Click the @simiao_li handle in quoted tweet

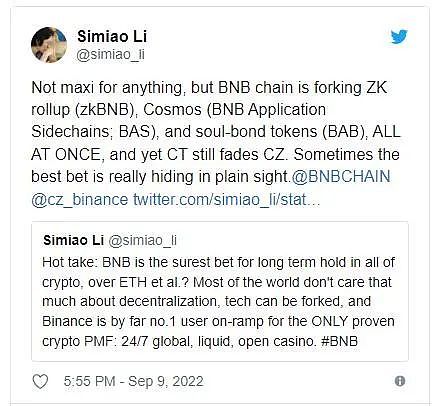[x=142, y=240]
